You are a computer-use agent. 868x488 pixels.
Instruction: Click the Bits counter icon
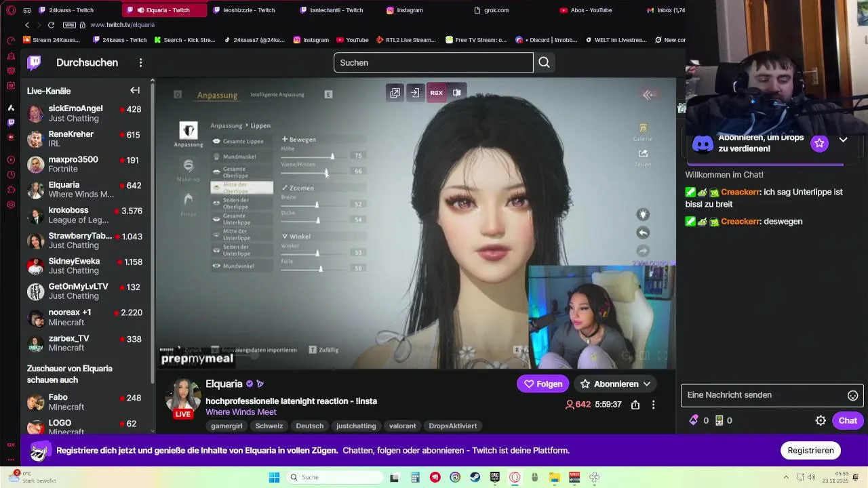click(x=694, y=420)
